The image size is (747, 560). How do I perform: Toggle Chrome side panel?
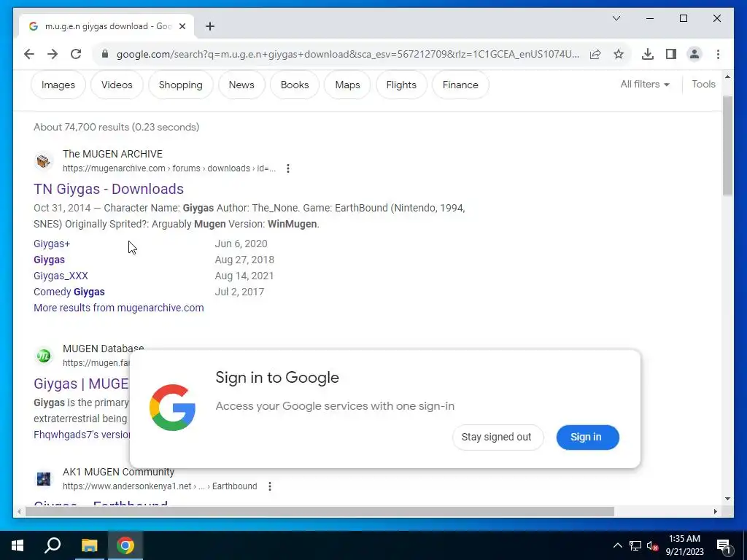[671, 54]
